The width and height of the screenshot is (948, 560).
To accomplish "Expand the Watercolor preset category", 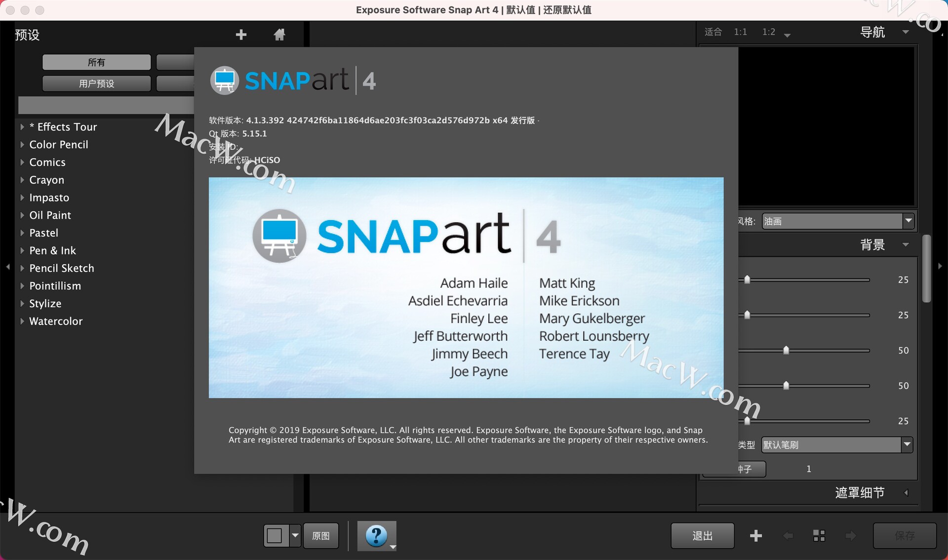I will click(x=22, y=321).
